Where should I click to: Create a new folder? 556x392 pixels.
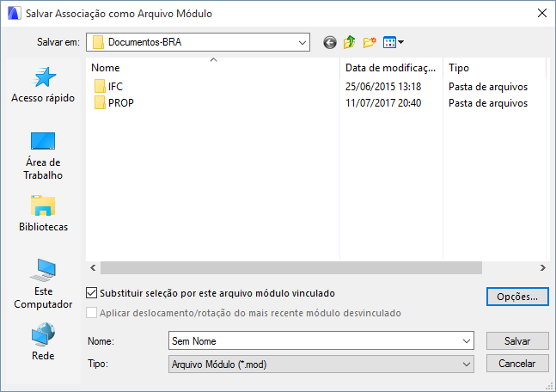coord(370,43)
